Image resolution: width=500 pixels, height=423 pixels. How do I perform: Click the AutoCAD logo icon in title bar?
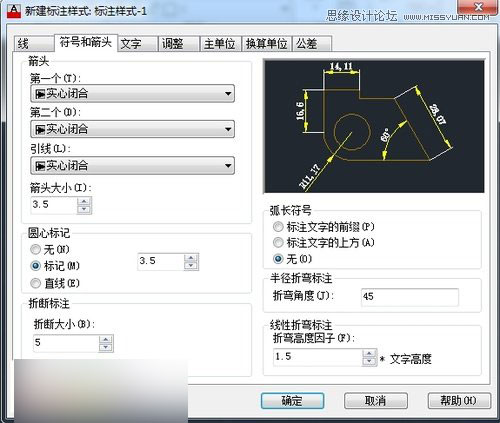coord(14,11)
